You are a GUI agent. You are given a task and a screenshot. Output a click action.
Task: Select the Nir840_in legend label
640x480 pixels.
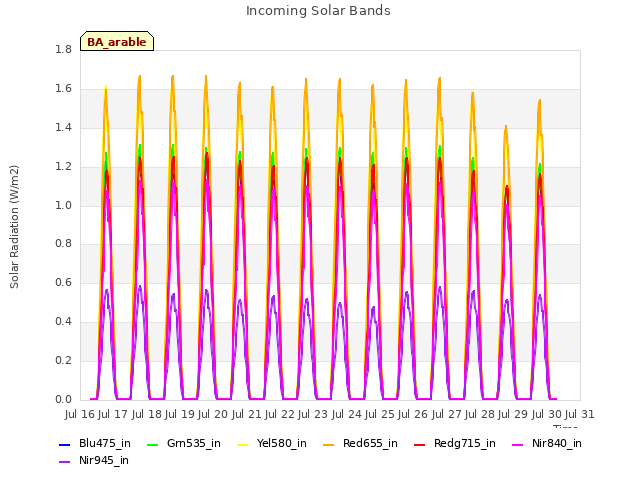pos(557,444)
